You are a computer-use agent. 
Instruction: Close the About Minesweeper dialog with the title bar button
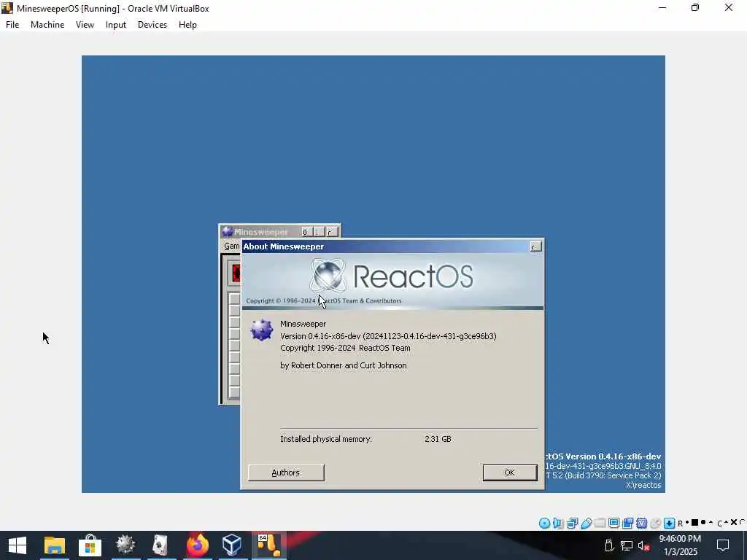[x=535, y=246]
